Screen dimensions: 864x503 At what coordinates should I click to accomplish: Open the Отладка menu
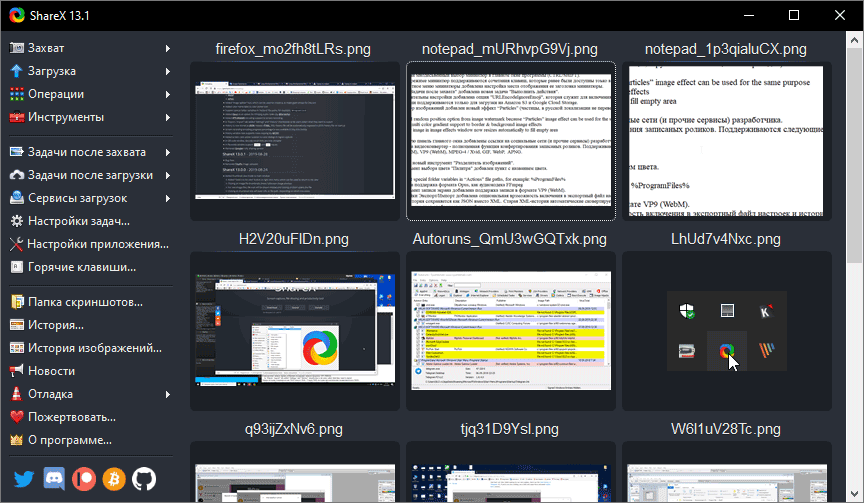pyautogui.click(x=90, y=394)
